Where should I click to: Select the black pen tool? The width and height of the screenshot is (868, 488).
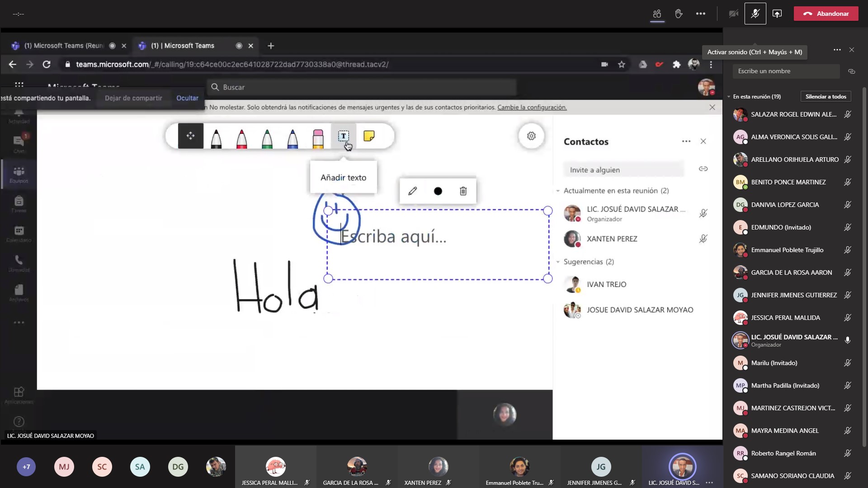coord(216,138)
